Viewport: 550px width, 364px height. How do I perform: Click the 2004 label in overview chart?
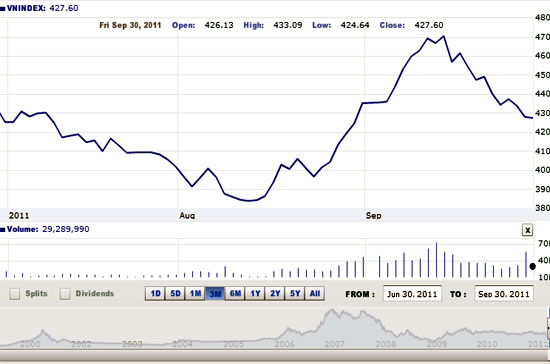pyautogui.click(x=182, y=344)
